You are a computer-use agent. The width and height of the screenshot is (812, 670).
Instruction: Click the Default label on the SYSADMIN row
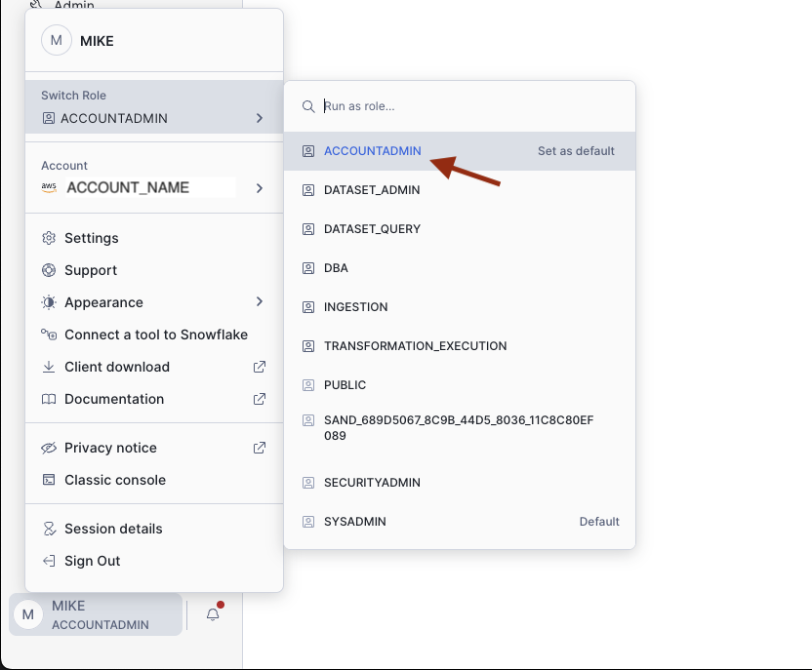599,522
